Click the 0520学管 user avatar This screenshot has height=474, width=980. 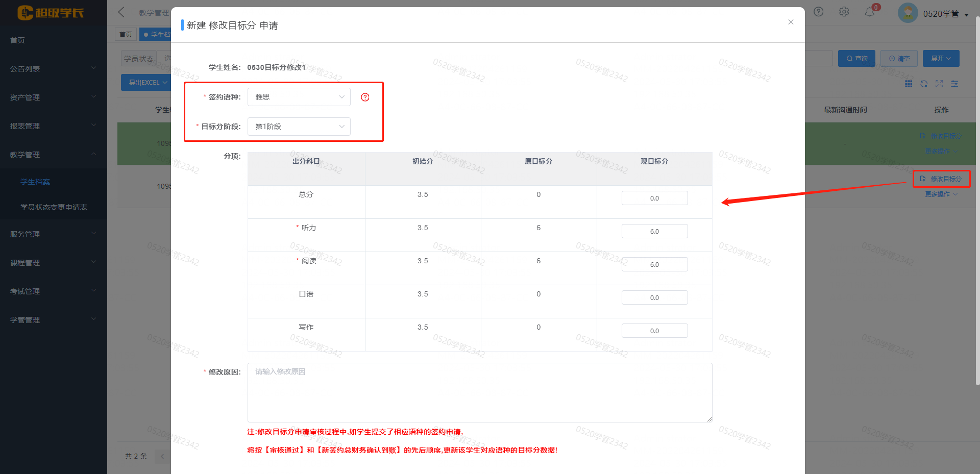coord(908,13)
